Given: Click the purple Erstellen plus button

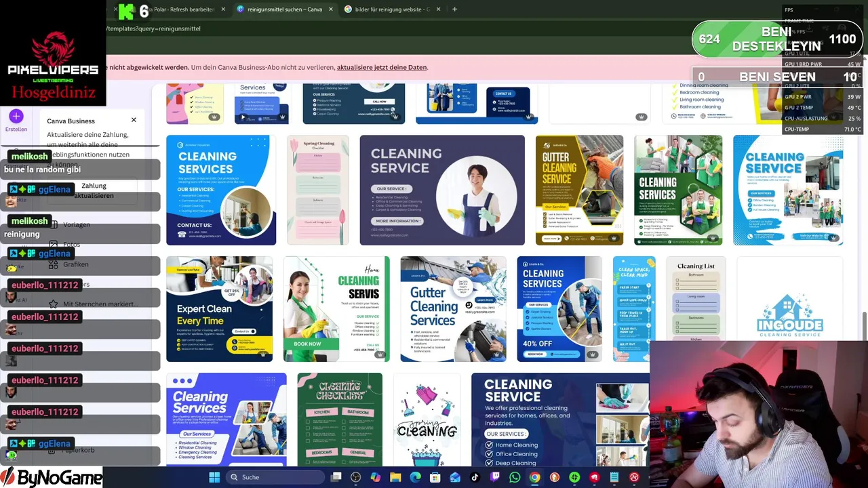Looking at the screenshot, I should [x=16, y=117].
